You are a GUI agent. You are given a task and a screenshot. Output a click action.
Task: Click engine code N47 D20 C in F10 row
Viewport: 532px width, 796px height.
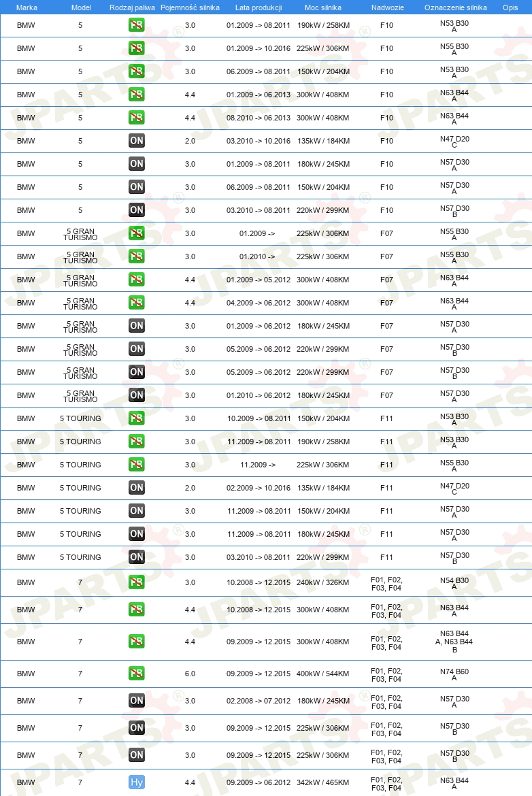click(454, 141)
